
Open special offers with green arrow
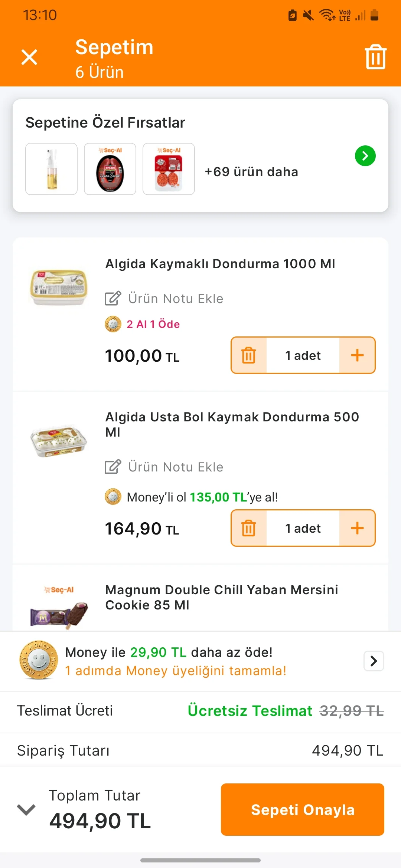point(365,156)
